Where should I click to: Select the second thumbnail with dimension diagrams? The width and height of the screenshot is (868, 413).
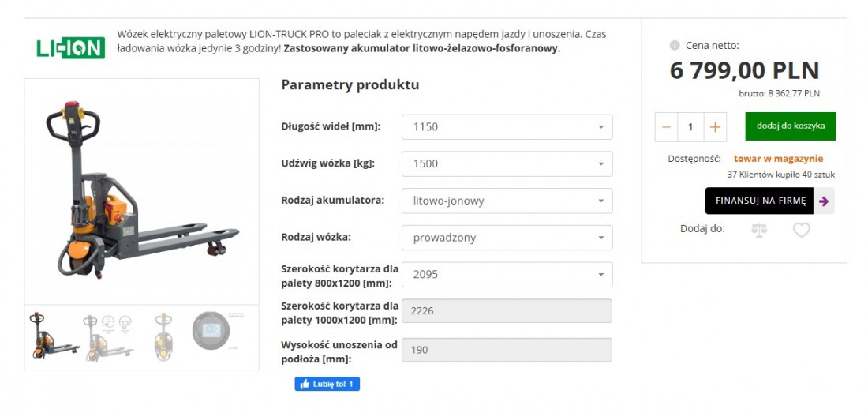pyautogui.click(x=109, y=337)
